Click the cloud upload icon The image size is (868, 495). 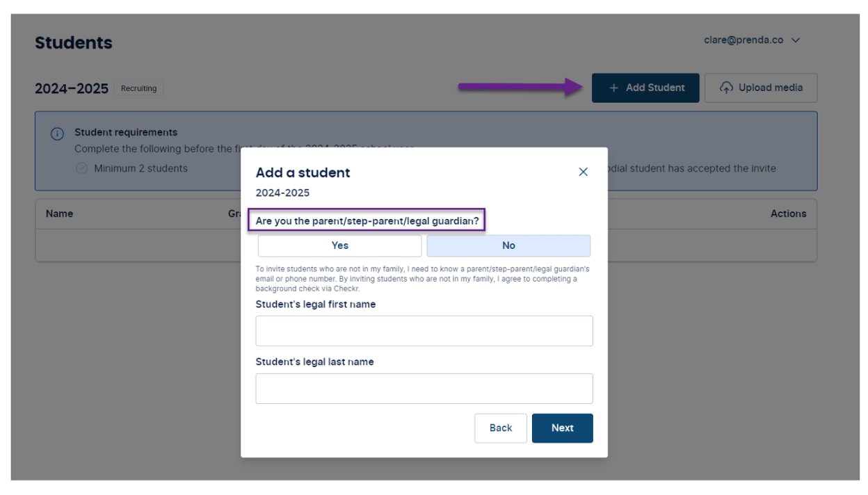click(726, 88)
